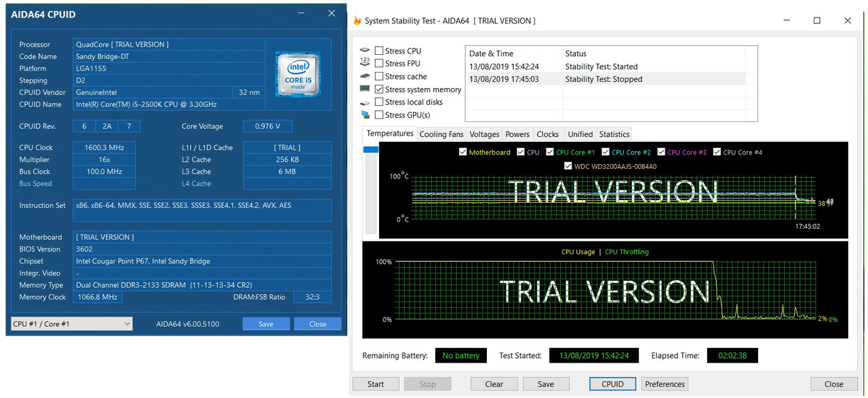Click the Status column header

click(654, 54)
